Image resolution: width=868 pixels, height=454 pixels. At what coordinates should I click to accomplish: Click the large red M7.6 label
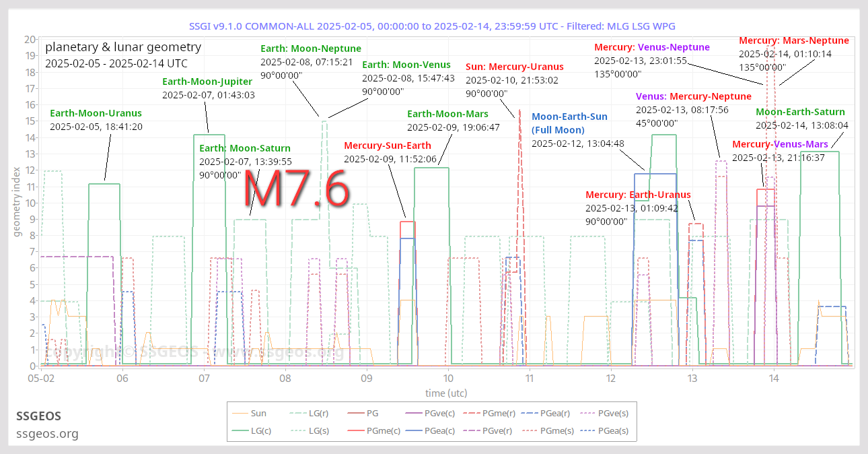[x=297, y=189]
